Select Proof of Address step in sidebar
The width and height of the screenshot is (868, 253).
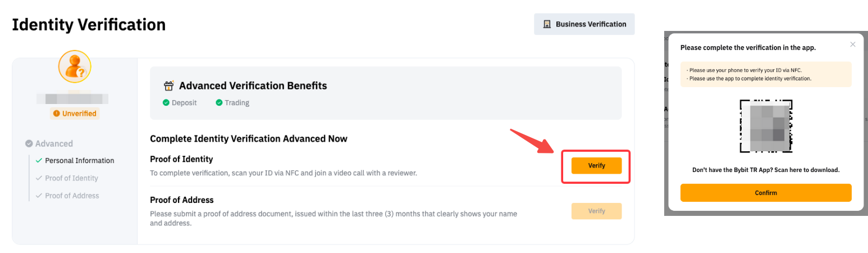click(72, 196)
